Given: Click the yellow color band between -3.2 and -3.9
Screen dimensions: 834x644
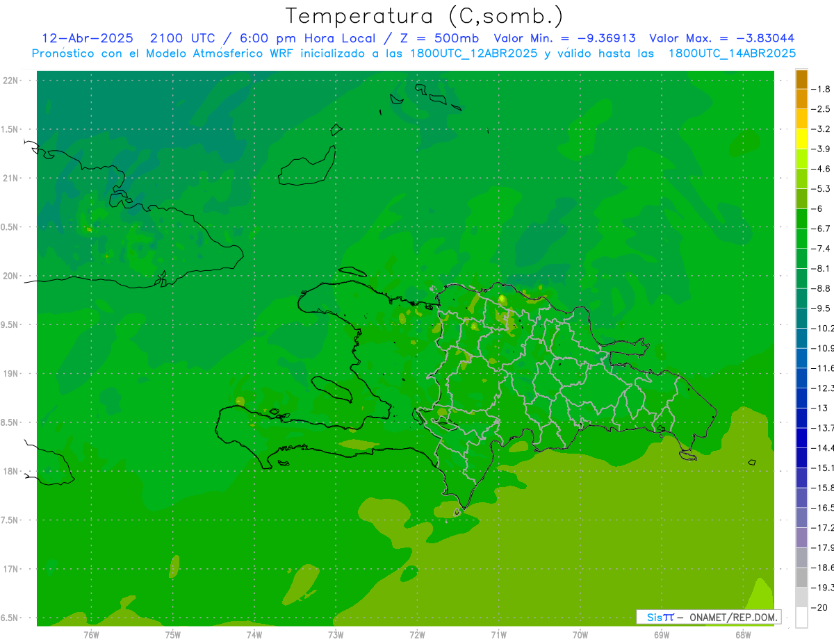Looking at the screenshot, I should 801,138.
